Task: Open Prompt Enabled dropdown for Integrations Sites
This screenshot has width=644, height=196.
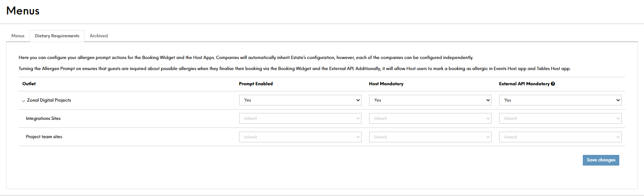Action: pos(300,118)
